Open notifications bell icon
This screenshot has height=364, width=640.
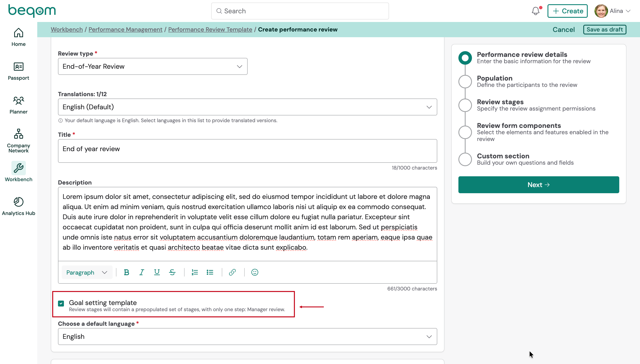point(536,11)
